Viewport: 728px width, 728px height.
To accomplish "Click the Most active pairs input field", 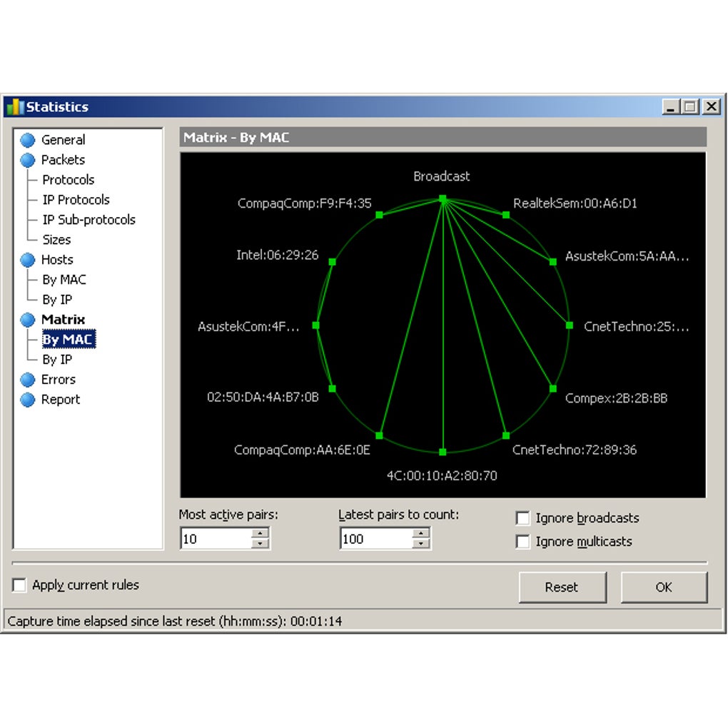I will click(x=216, y=539).
